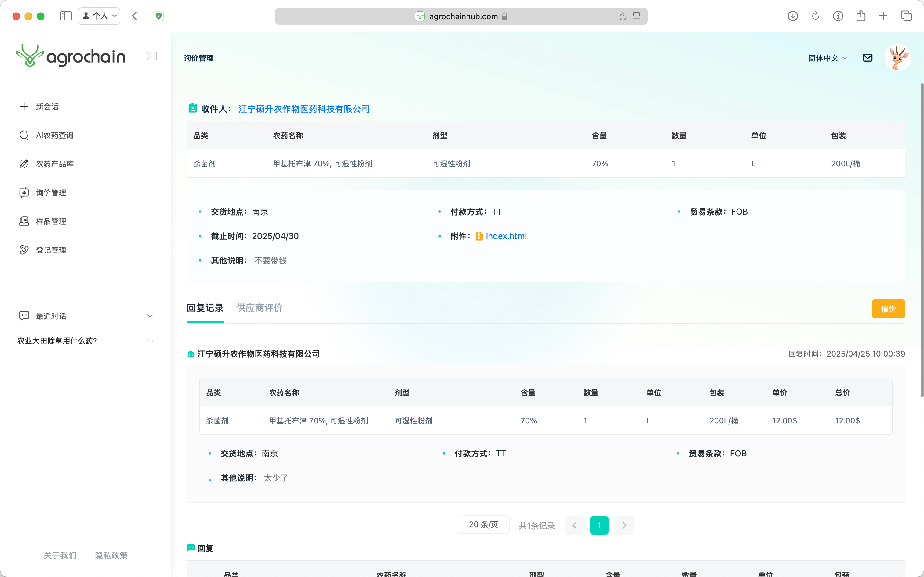The height and width of the screenshot is (577, 924).
Task: Open the 简体中文 language dropdown
Action: click(827, 58)
